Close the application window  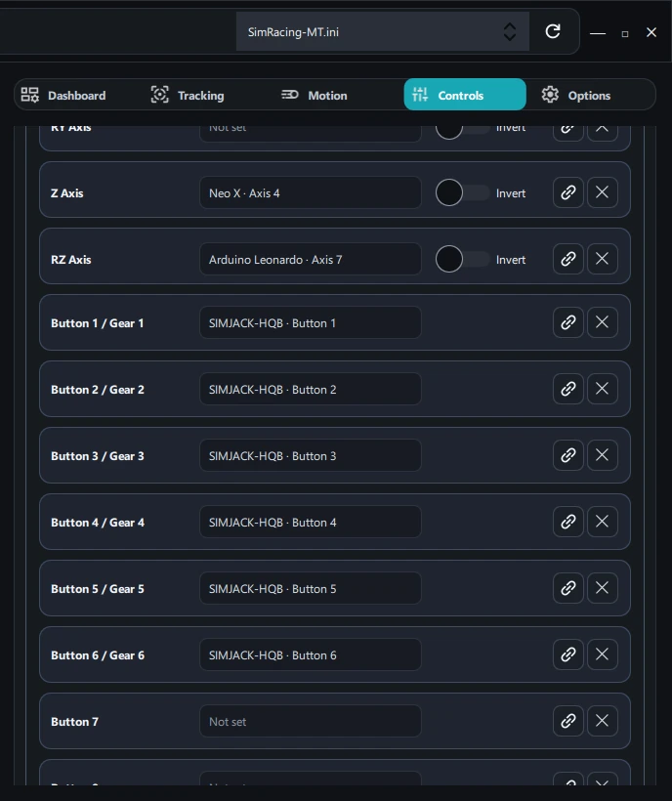click(651, 32)
